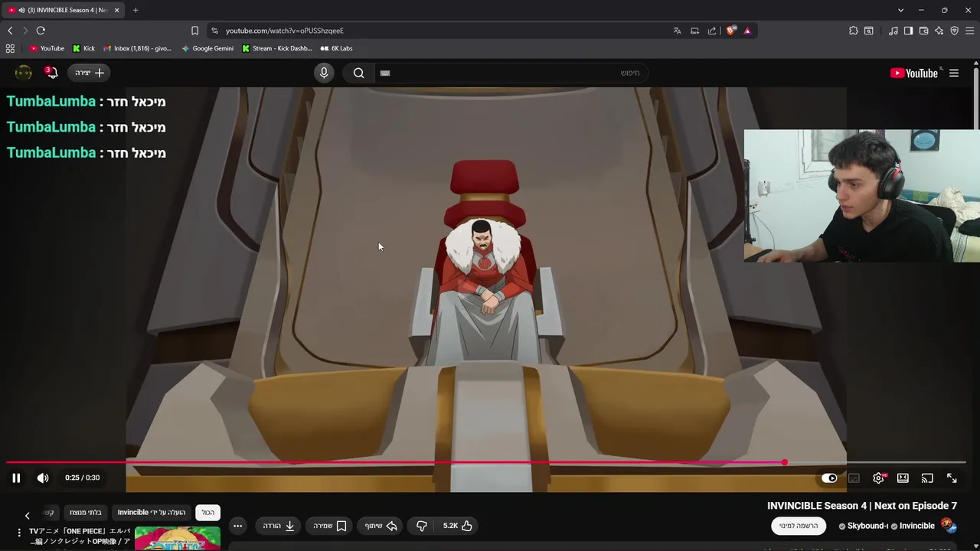Open YouTube bookmark in bookmarks bar
The image size is (980, 551).
point(47,48)
